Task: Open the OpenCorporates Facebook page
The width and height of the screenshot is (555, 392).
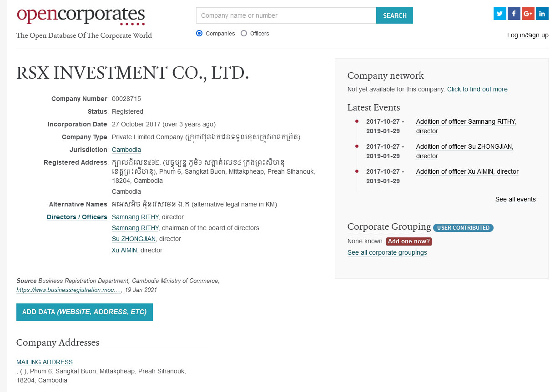Action: tap(514, 14)
